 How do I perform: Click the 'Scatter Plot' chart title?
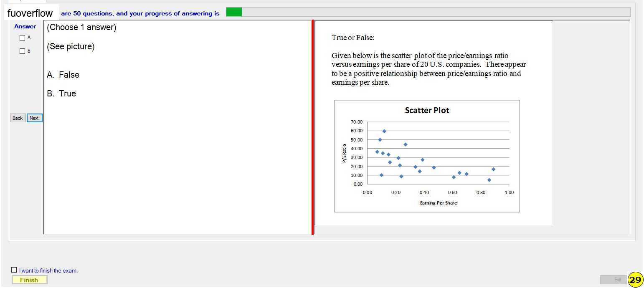click(427, 111)
